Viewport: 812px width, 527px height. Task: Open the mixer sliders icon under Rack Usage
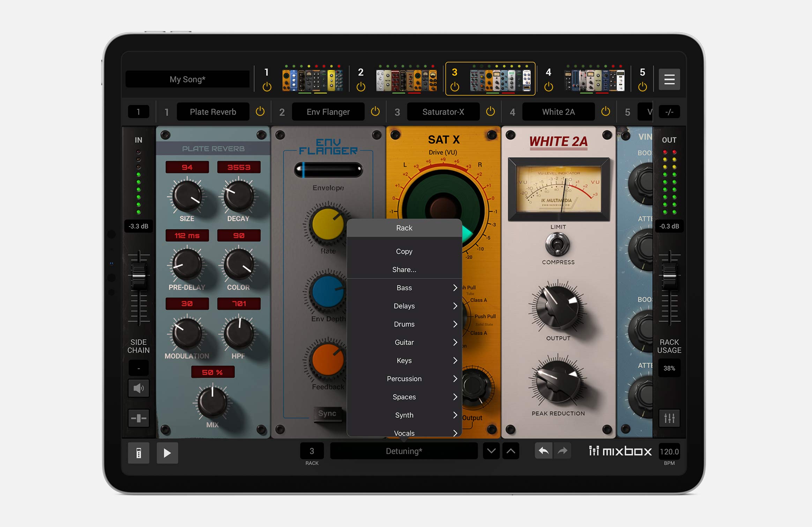pyautogui.click(x=669, y=418)
